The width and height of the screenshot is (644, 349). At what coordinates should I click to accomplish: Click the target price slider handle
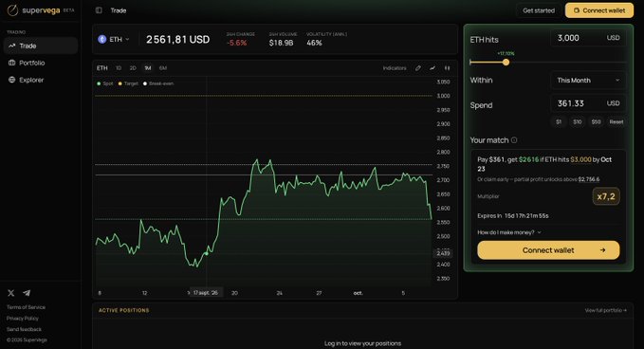(x=506, y=62)
